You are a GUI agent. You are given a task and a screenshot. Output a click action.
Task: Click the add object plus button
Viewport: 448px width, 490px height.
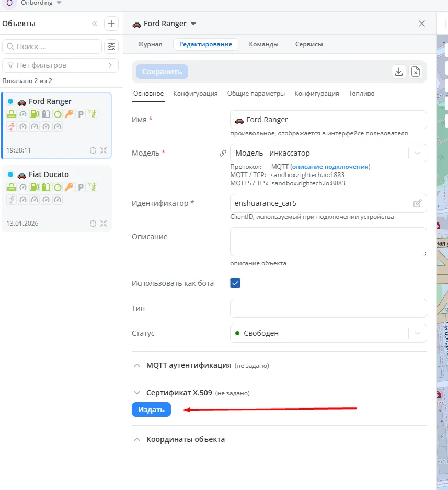[x=111, y=24]
